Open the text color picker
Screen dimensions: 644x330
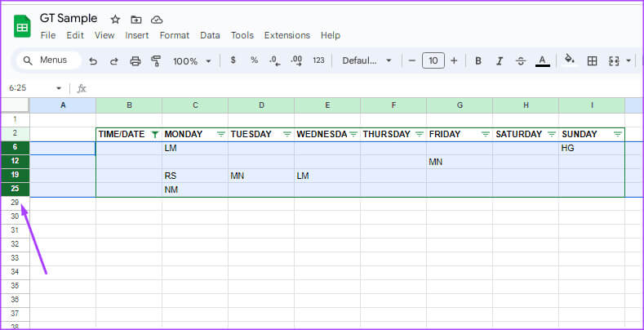coord(542,60)
